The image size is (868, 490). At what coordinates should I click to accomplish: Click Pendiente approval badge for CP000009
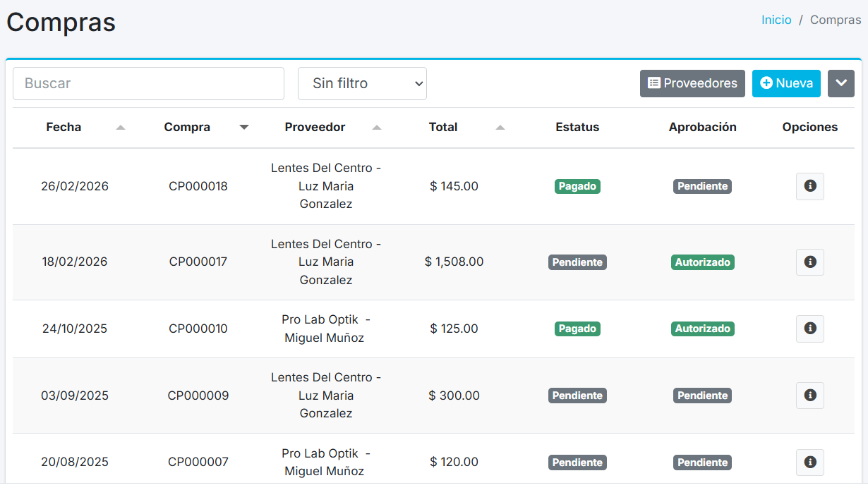coord(702,396)
